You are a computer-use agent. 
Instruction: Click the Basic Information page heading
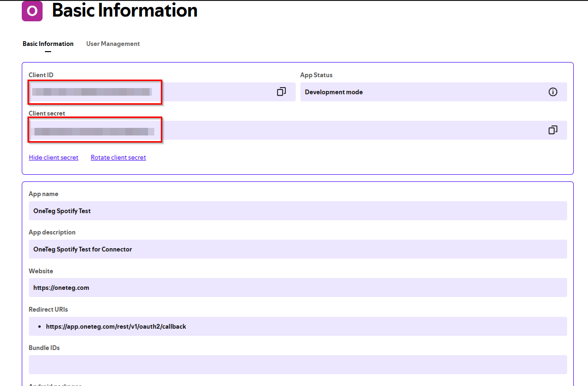coord(125,10)
